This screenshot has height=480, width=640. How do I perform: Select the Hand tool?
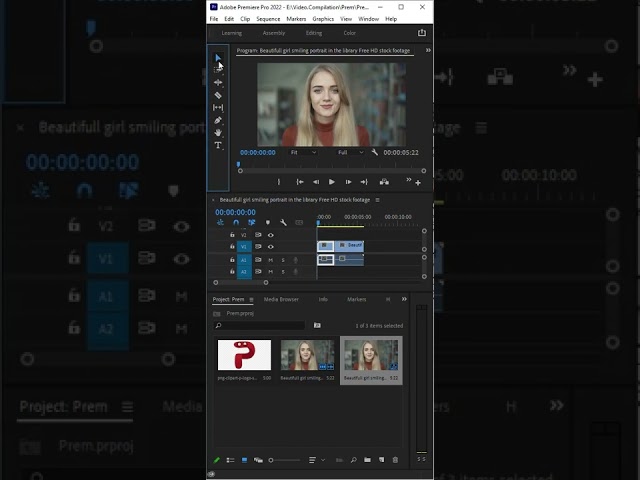tap(218, 133)
